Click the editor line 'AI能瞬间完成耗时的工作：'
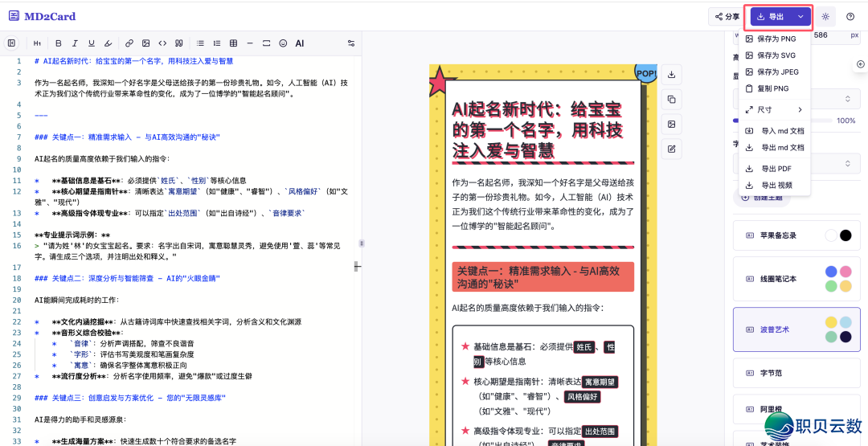This screenshot has height=446, width=868. pos(76,300)
